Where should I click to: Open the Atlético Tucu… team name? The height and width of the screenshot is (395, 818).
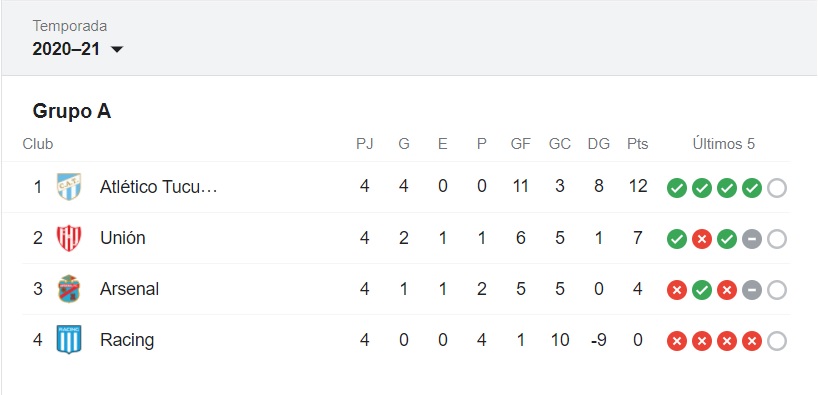[159, 187]
